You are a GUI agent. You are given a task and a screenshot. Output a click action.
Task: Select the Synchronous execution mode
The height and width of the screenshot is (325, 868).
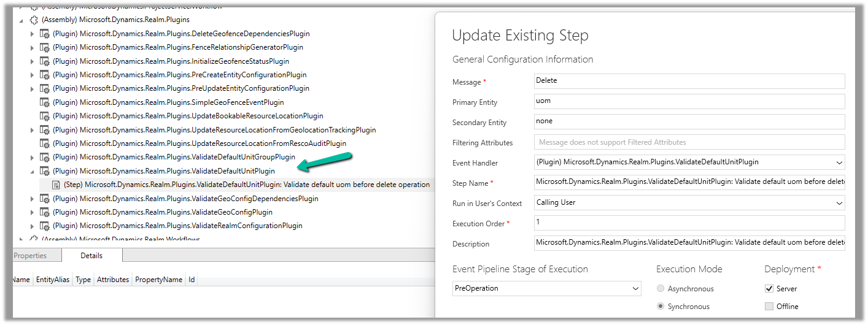coord(661,307)
